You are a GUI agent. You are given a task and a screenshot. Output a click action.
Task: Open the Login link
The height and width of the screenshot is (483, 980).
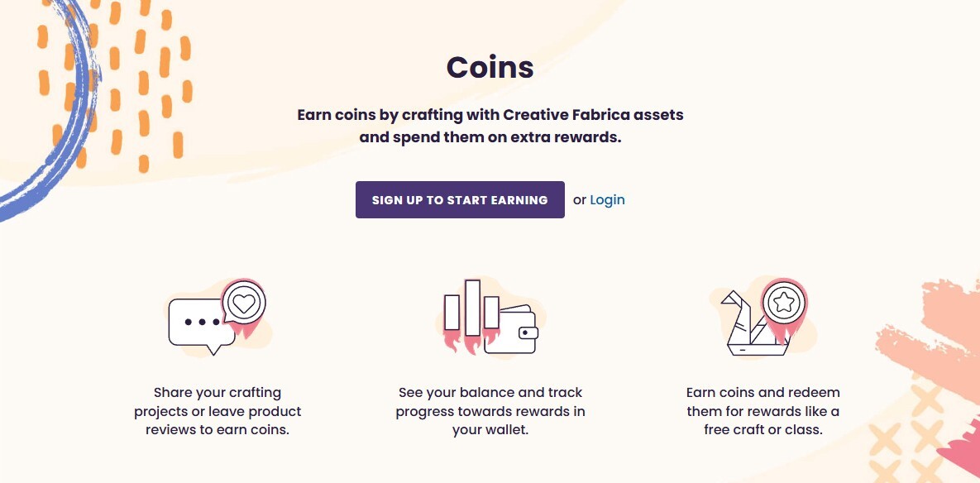click(607, 200)
